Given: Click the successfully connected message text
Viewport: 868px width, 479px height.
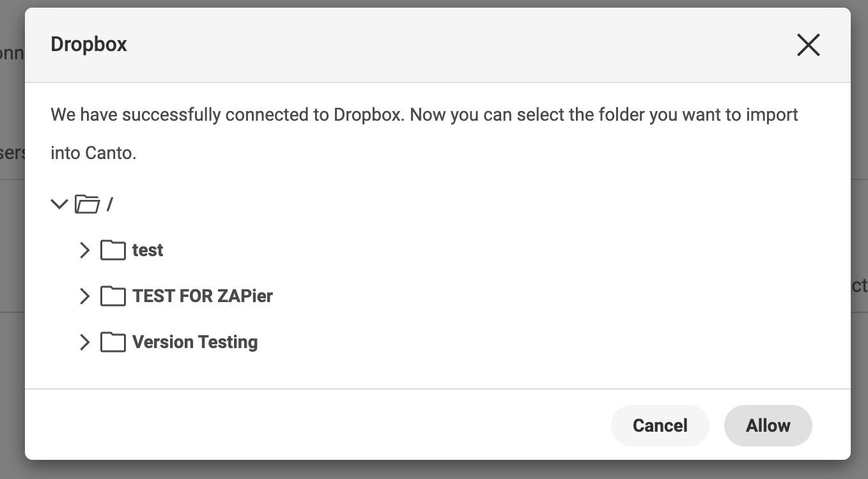Looking at the screenshot, I should point(424,115).
